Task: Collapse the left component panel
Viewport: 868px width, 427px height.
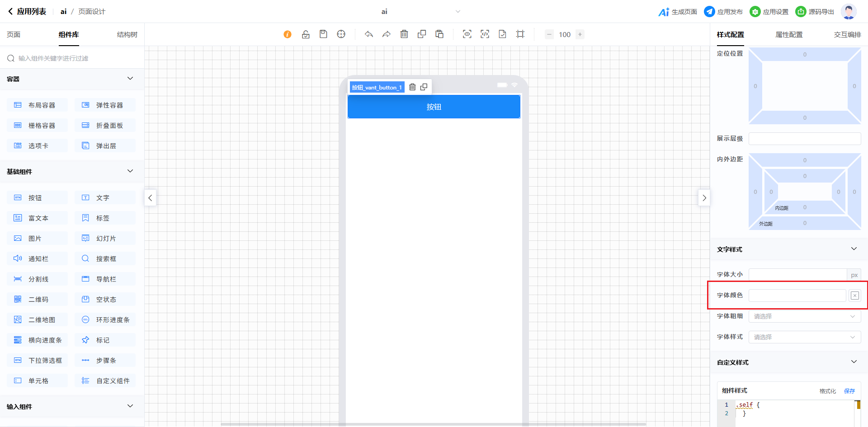Action: [x=150, y=198]
